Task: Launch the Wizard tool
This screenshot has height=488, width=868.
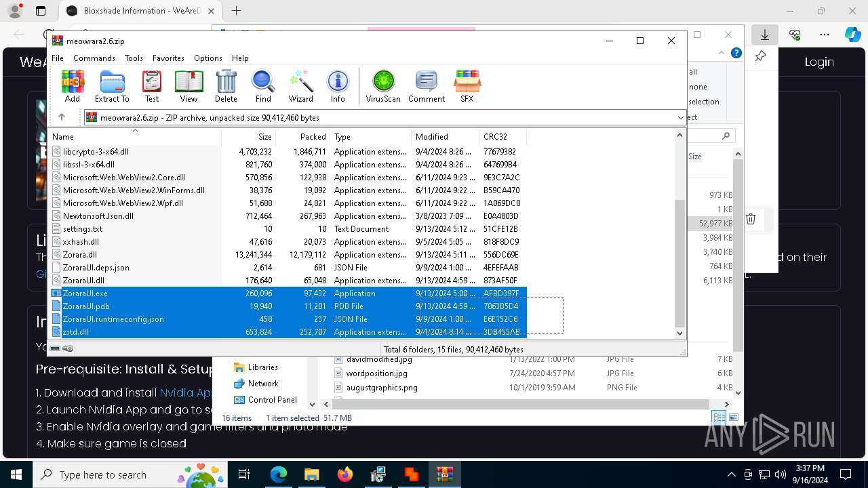Action: click(x=300, y=86)
